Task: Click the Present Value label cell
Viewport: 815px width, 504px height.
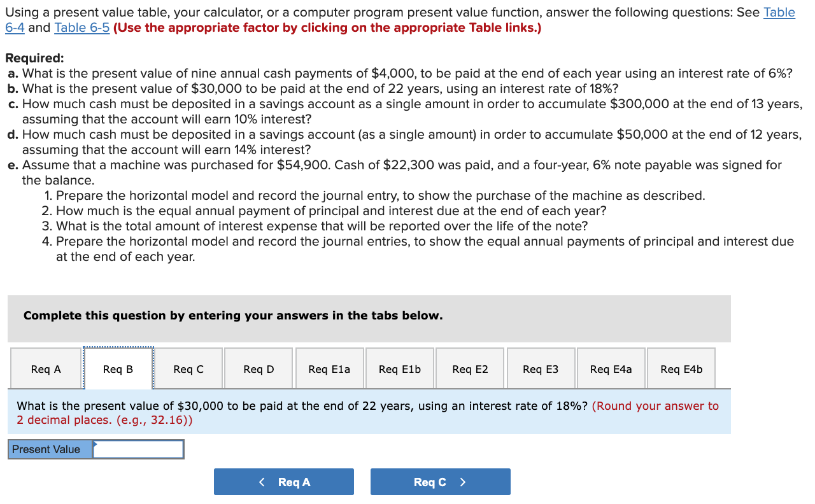Action: click(x=50, y=449)
